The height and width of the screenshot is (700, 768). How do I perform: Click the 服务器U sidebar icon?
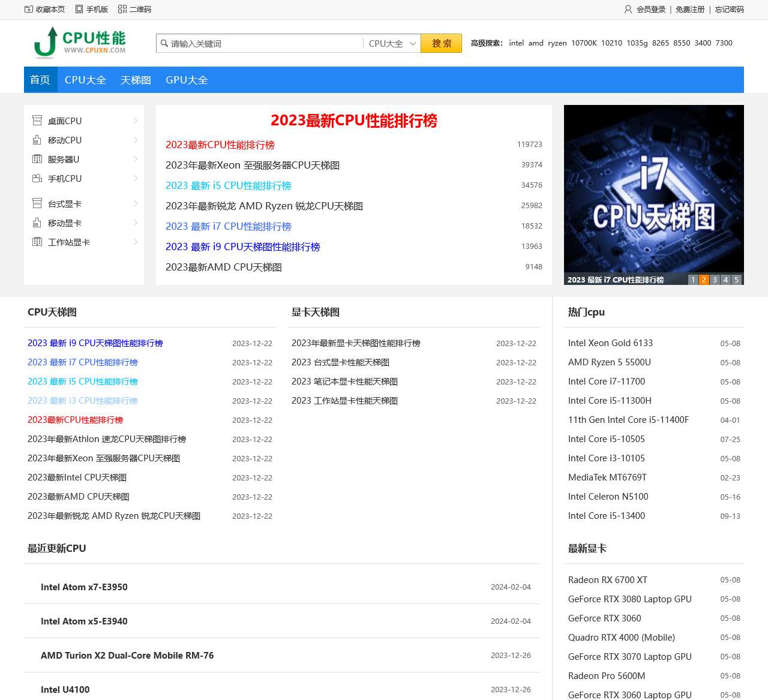[37, 159]
